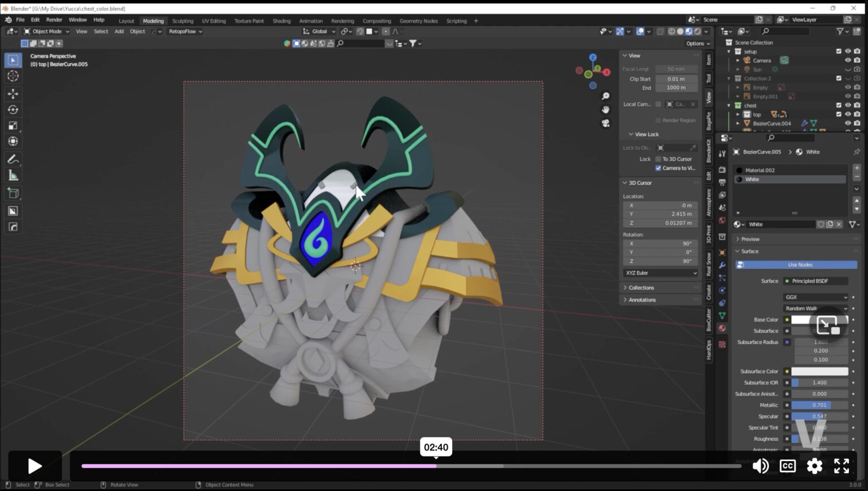This screenshot has height=491, width=868.
Task: Choose the 3D Cursor tool
Action: (x=13, y=76)
